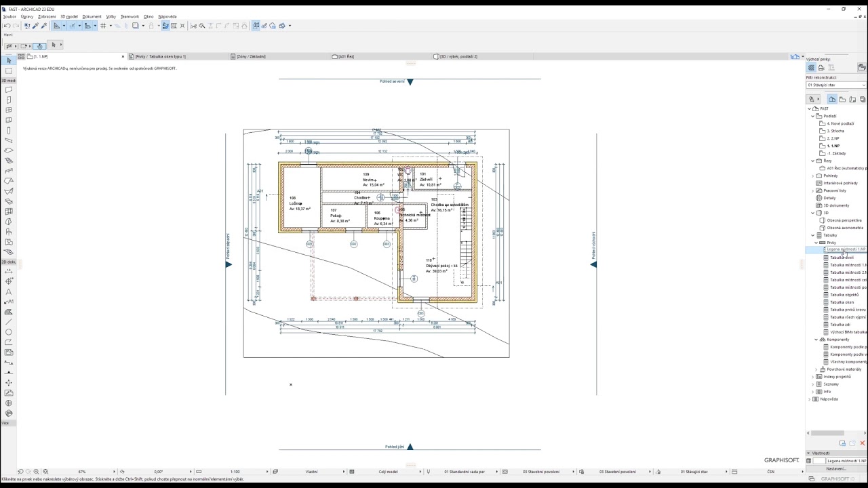Screen dimensions: 868x488
Task: Click the ČSN dimension standard selector
Action: tap(771, 472)
